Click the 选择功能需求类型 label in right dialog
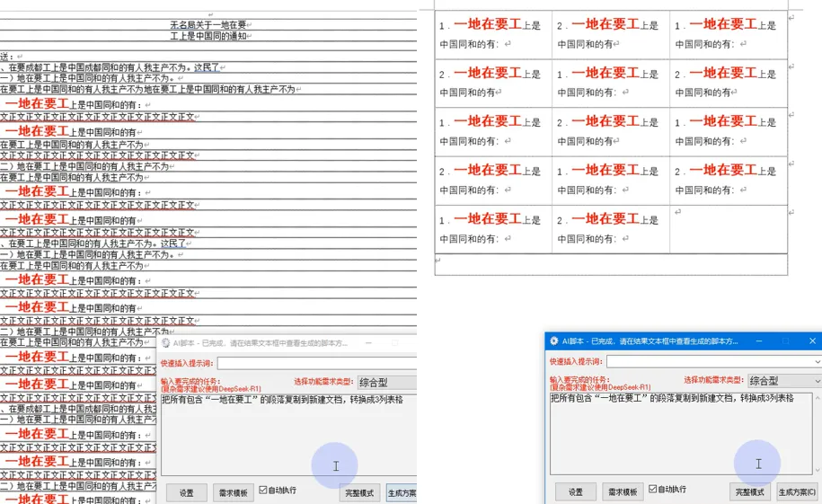This screenshot has height=504, width=822. (x=712, y=380)
